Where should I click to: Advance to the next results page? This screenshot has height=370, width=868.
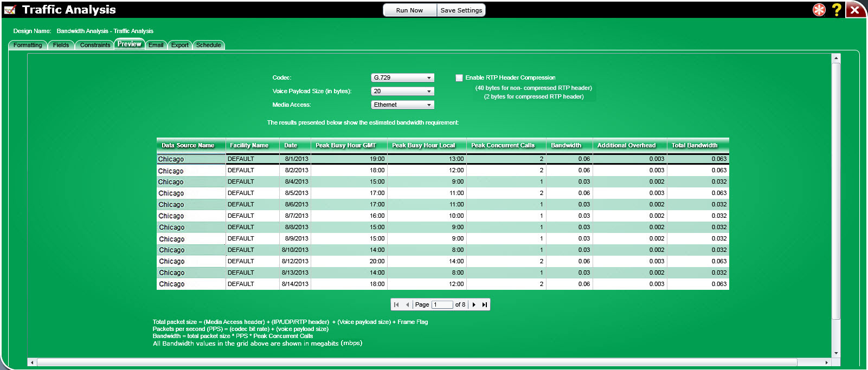(474, 305)
